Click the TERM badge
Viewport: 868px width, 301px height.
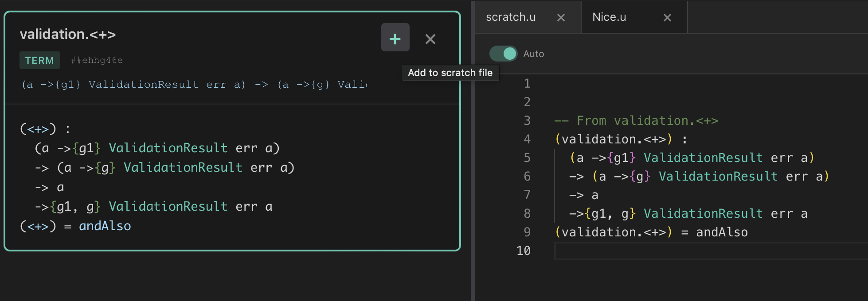pos(39,60)
